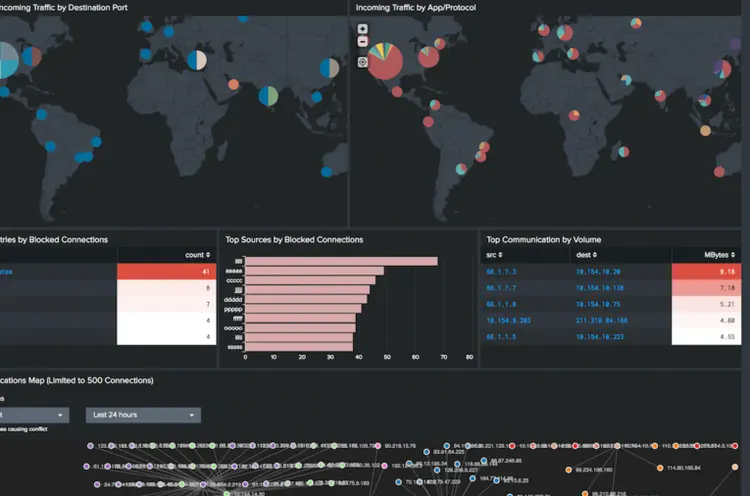Select the 9.18 MBytes red cell
750x496 pixels.
click(708, 271)
